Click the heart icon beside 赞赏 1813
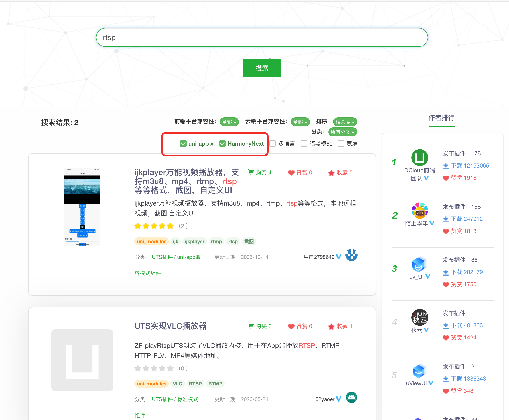The height and width of the screenshot is (420, 509). (x=446, y=231)
